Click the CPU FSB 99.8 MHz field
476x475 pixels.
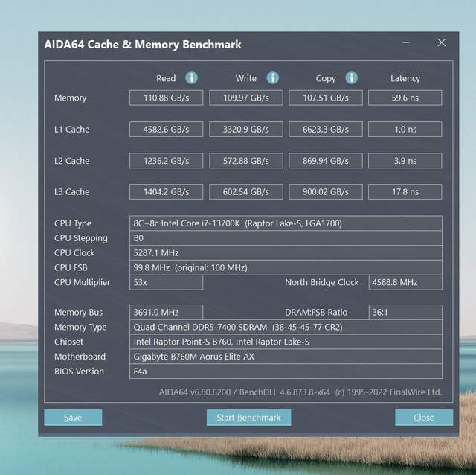[x=286, y=268]
